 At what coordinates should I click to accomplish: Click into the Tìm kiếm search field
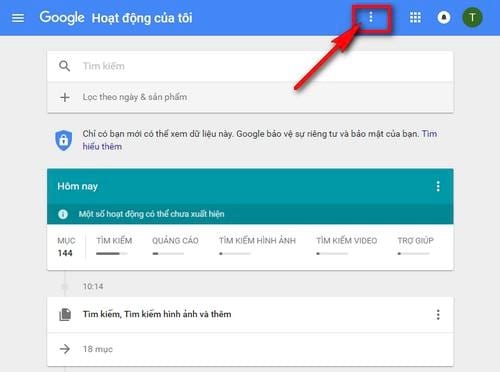250,66
